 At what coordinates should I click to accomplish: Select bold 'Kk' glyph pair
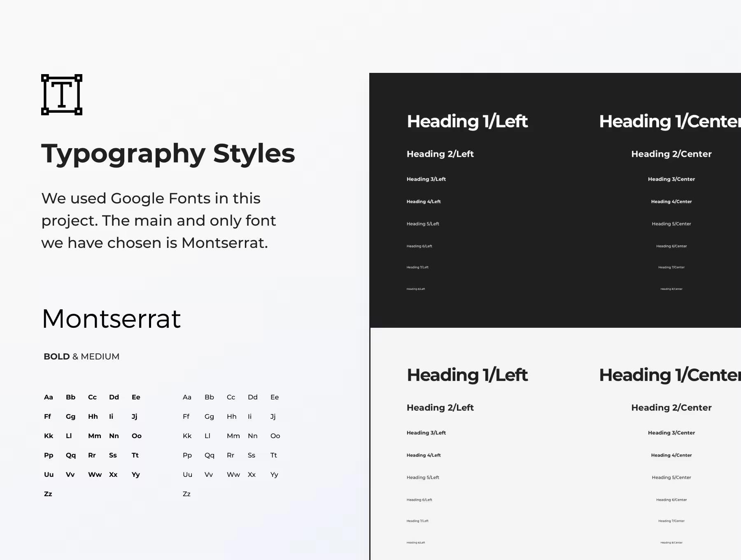[x=49, y=436]
